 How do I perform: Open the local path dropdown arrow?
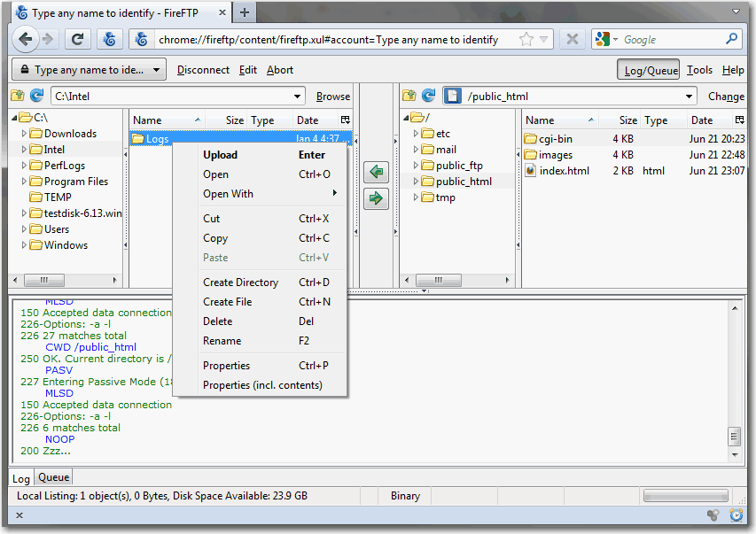[x=298, y=97]
